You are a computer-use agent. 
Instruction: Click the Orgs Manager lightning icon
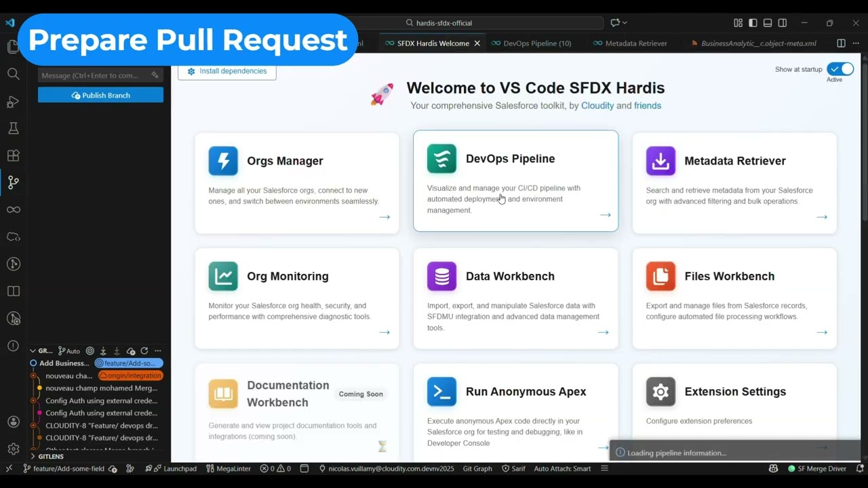(x=223, y=161)
